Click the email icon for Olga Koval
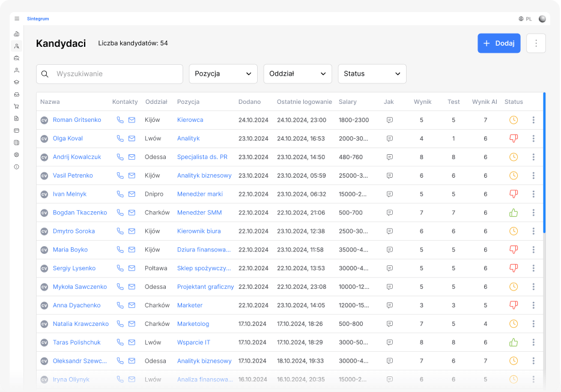 click(132, 139)
